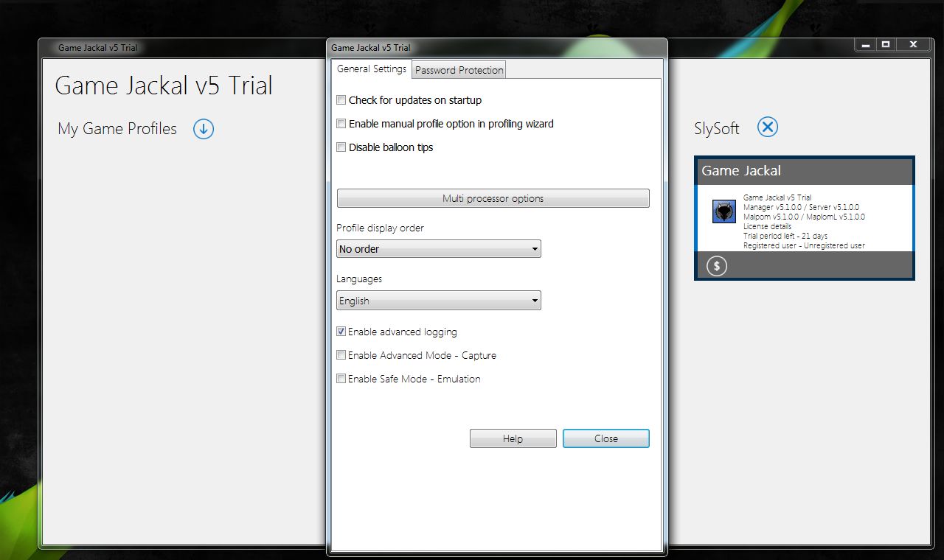
Task: Close the main Game Jackal window
Action: pyautogui.click(x=913, y=45)
